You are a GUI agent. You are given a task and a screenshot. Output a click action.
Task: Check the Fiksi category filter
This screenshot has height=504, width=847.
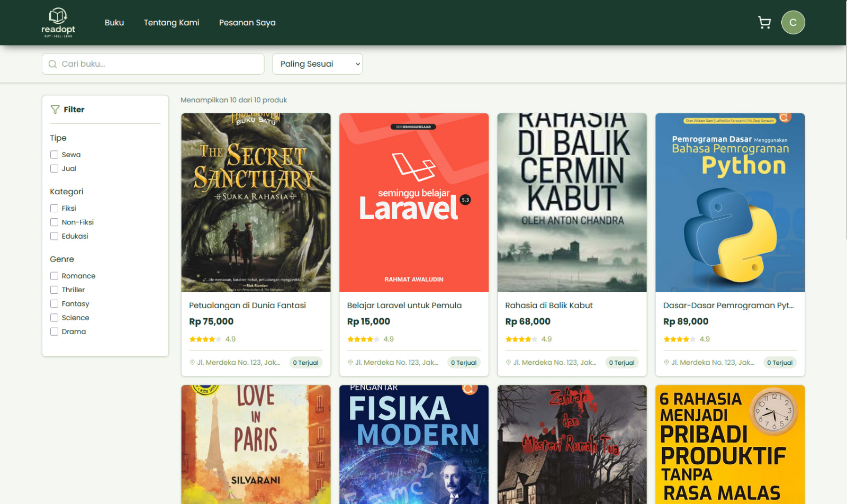click(54, 208)
